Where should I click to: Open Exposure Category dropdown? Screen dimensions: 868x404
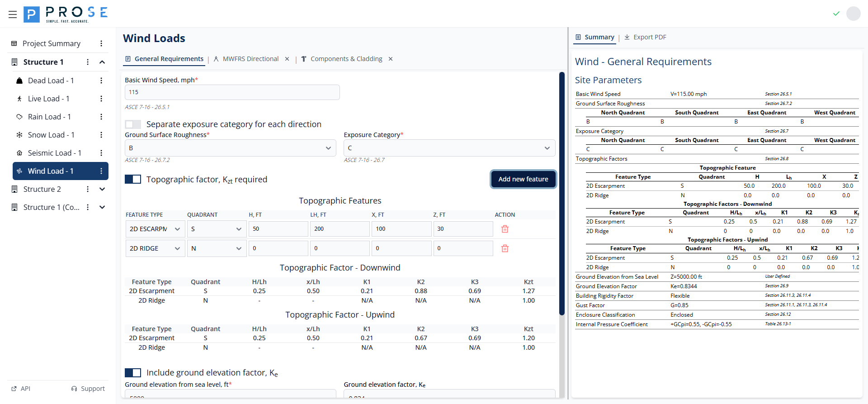point(449,148)
